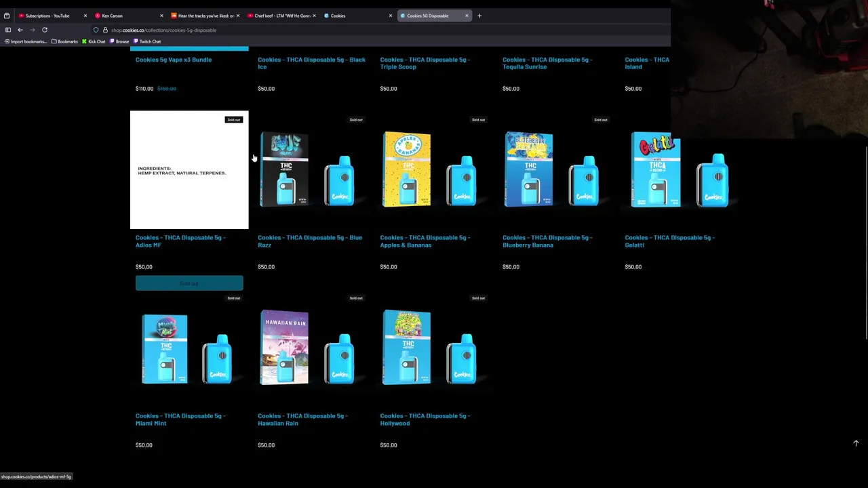Click the $50.00 price under Gelatti
This screenshot has width=868, height=488.
pyautogui.click(x=633, y=267)
